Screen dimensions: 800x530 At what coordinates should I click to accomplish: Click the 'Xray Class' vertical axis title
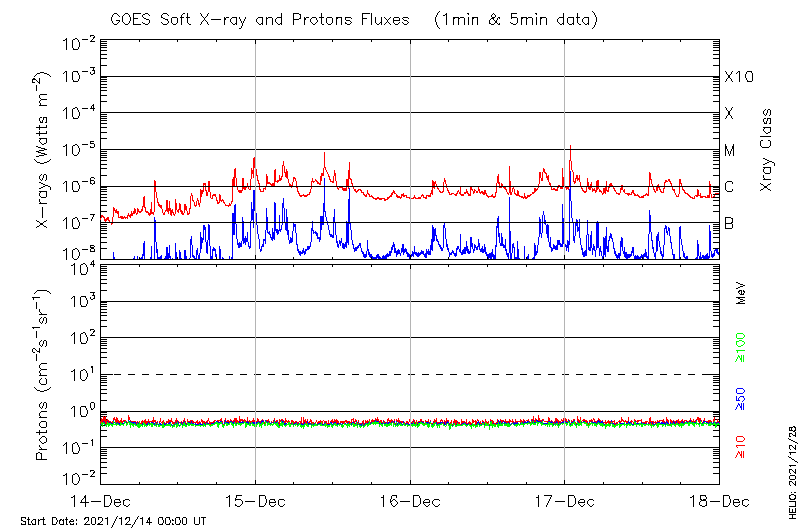tap(767, 150)
